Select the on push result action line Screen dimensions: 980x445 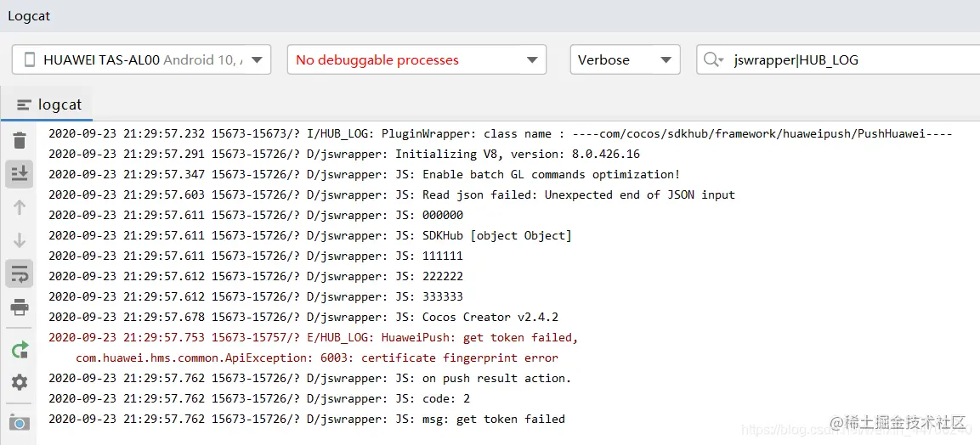[x=310, y=378]
